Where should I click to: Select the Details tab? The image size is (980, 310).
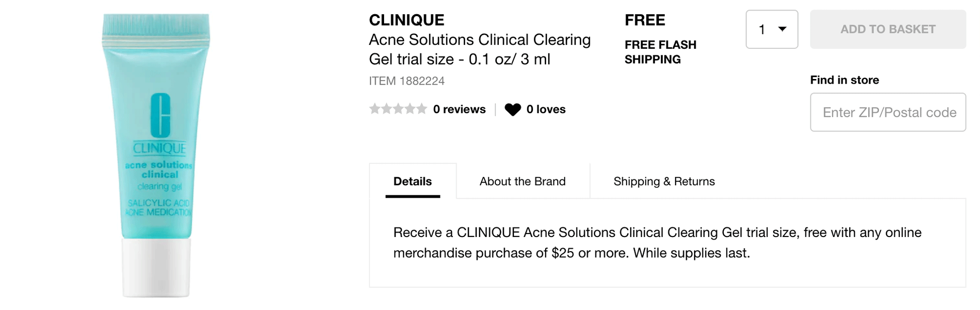[x=413, y=181]
